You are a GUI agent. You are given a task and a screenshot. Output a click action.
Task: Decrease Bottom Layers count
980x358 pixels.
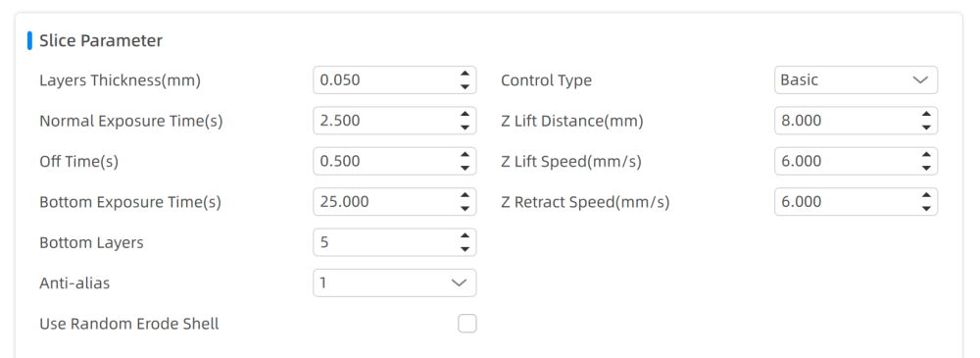465,249
